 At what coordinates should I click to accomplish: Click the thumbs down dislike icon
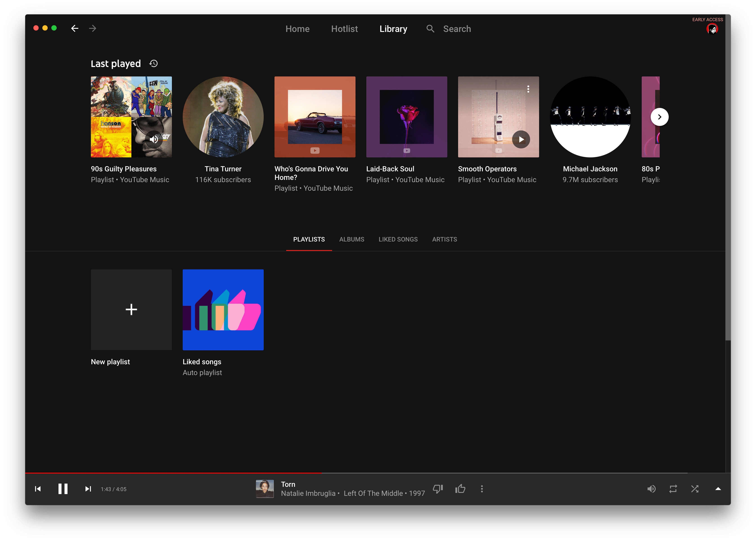pos(438,489)
